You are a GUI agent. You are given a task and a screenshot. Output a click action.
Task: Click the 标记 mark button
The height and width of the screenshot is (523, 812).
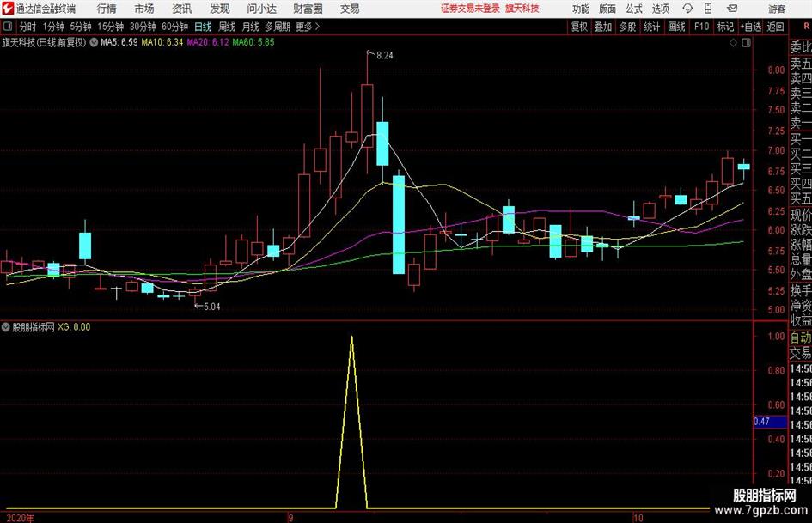725,27
